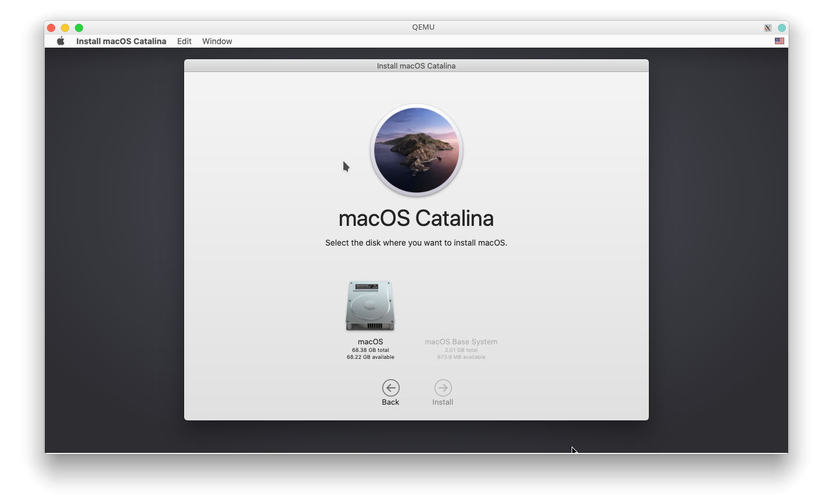Click the teal circle icon in QEMU title bar
Viewport: 833px width, 504px height.
click(x=782, y=28)
